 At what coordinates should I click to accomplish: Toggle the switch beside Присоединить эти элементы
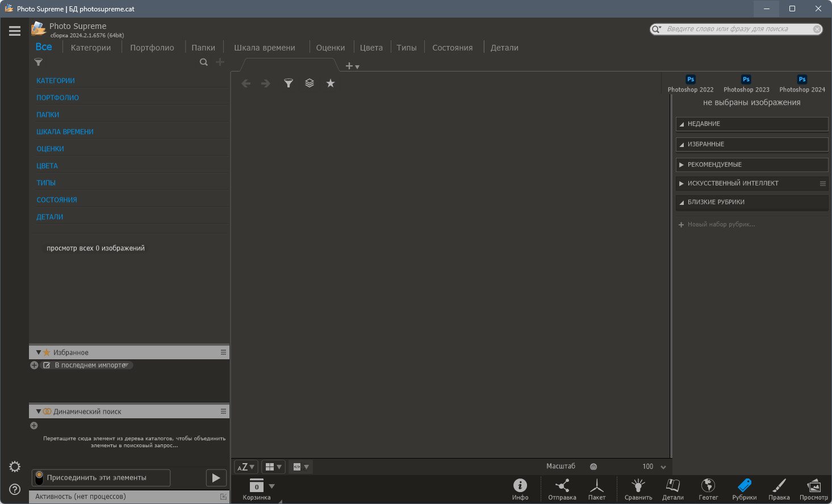coord(39,478)
